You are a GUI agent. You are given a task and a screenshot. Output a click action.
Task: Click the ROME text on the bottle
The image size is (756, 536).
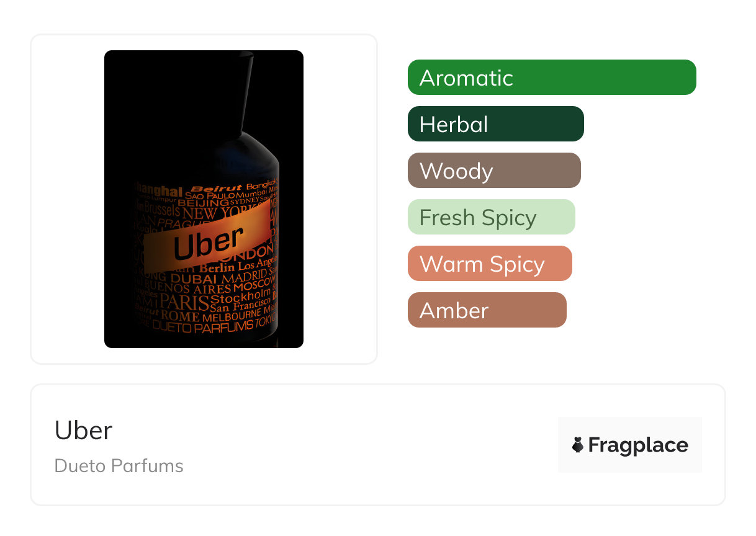tap(181, 316)
